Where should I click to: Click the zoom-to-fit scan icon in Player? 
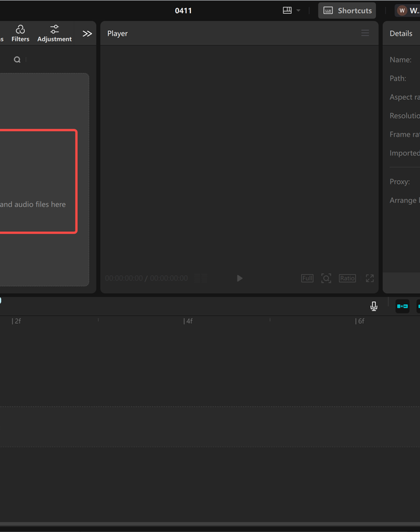[x=326, y=278]
